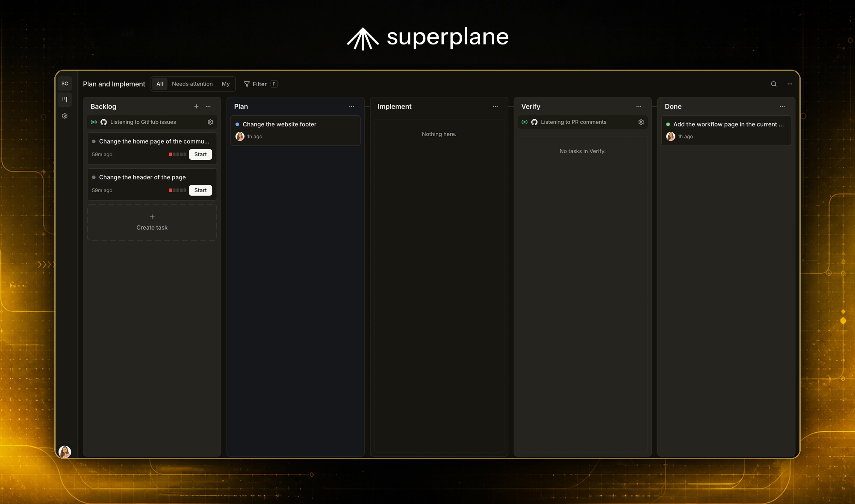Viewport: 855px width, 504px height.
Task: Open the settings gear in left sidebar
Action: coord(65,116)
